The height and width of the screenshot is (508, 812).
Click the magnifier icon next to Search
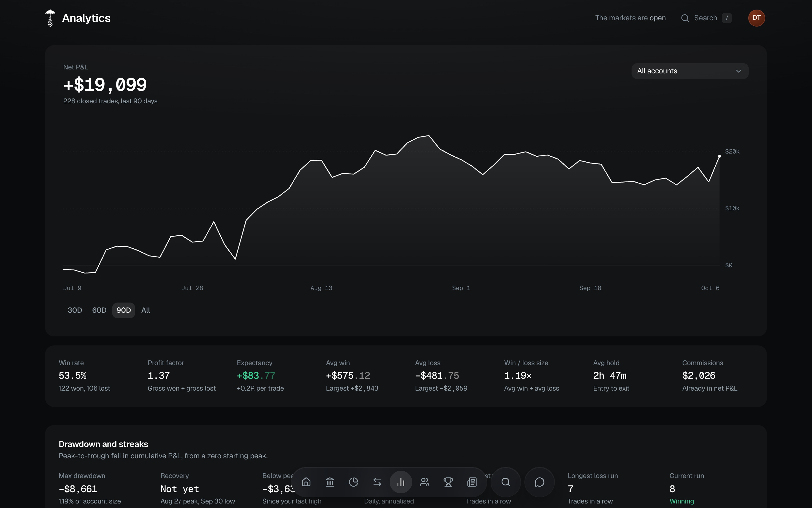[685, 18]
